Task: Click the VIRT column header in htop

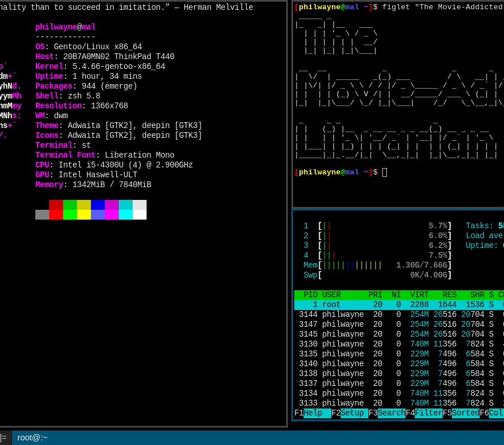Action: pyautogui.click(x=419, y=295)
